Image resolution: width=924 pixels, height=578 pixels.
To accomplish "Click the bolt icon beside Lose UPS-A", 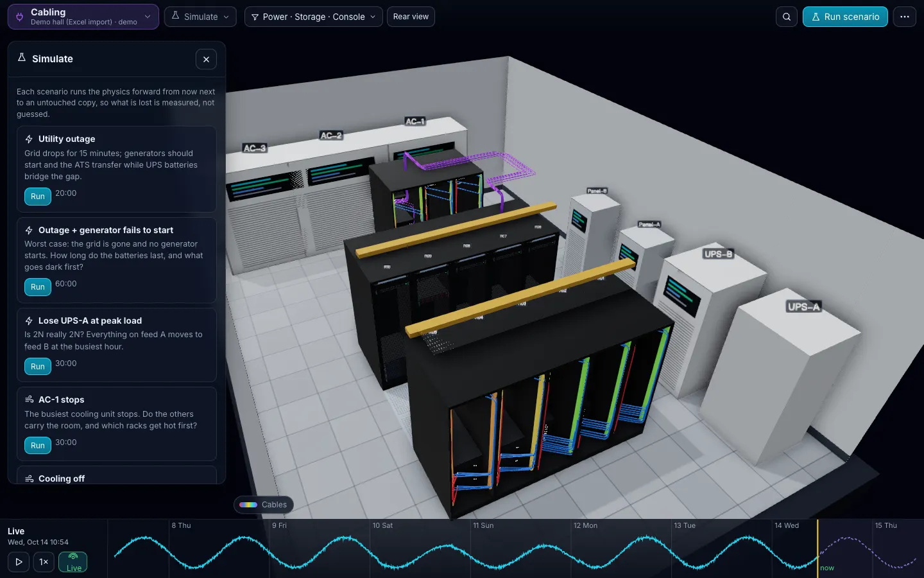I will coord(29,320).
